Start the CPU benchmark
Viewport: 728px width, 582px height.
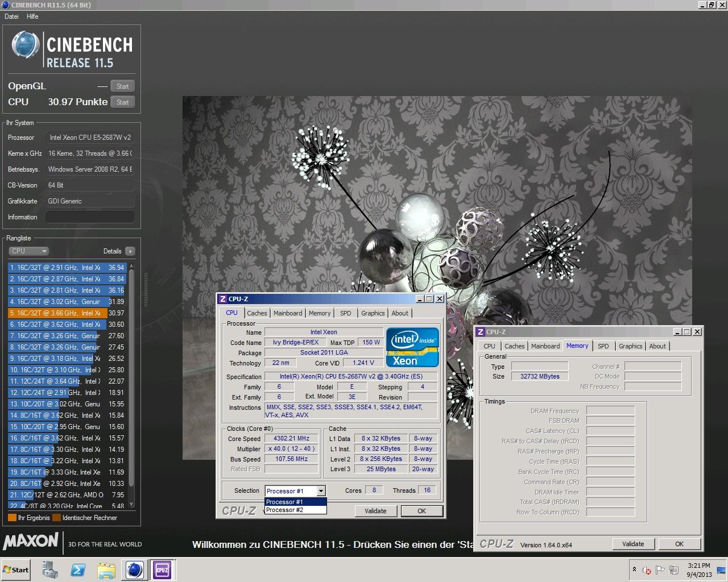(x=122, y=102)
